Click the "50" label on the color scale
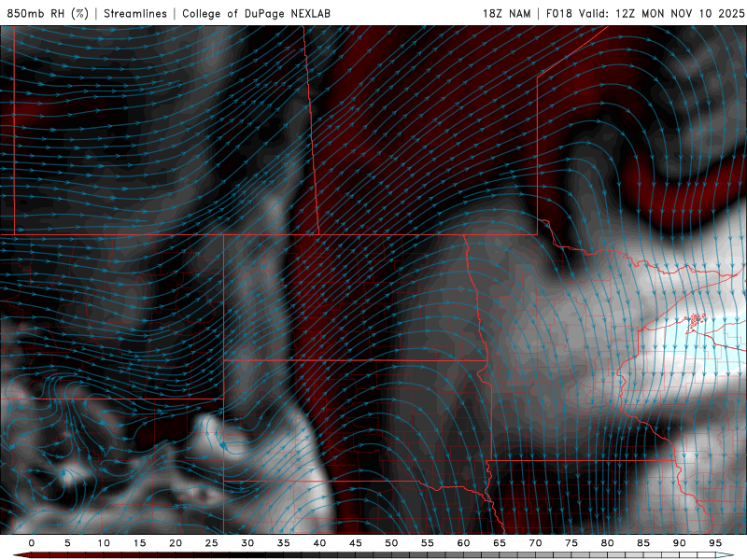This screenshot has width=747, height=560. tap(391, 543)
